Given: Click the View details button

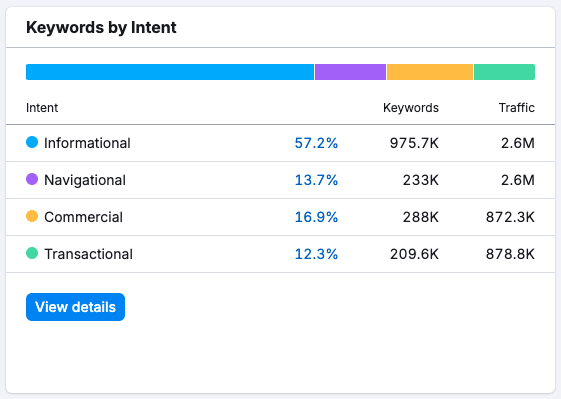Looking at the screenshot, I should [x=75, y=307].
